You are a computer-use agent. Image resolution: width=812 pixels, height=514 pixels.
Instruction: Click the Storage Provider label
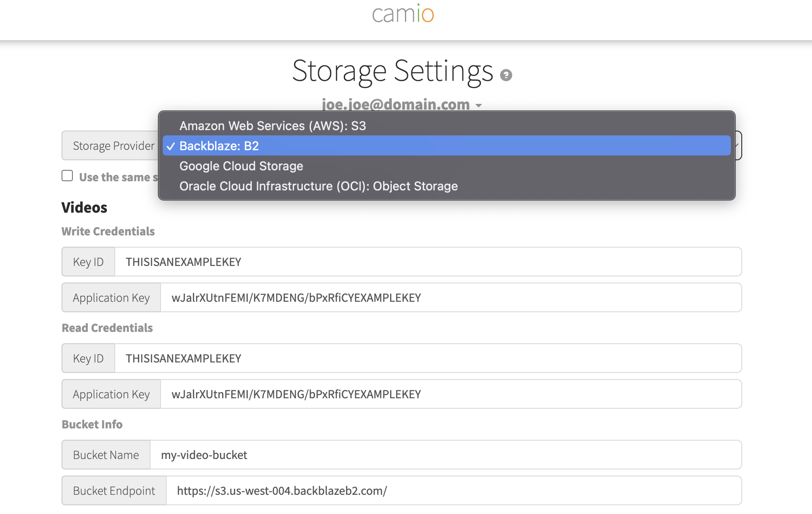coord(113,145)
